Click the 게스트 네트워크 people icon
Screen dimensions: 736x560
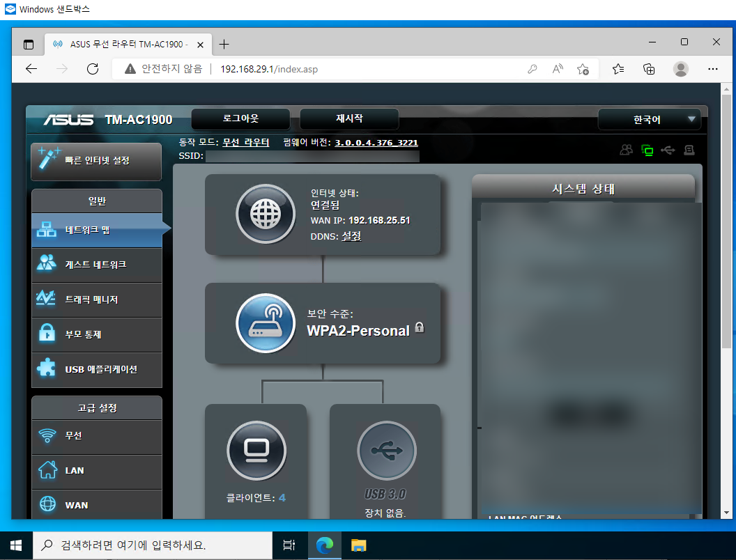(x=47, y=263)
